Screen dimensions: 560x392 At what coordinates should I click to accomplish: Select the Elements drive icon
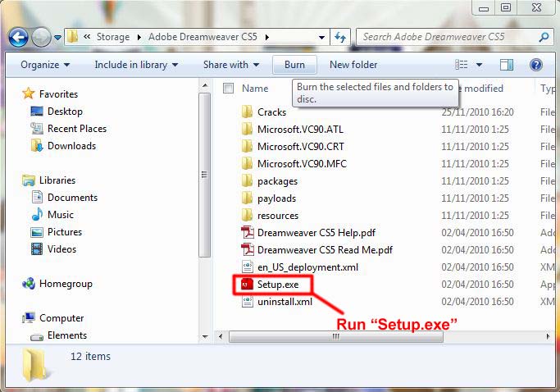37,336
